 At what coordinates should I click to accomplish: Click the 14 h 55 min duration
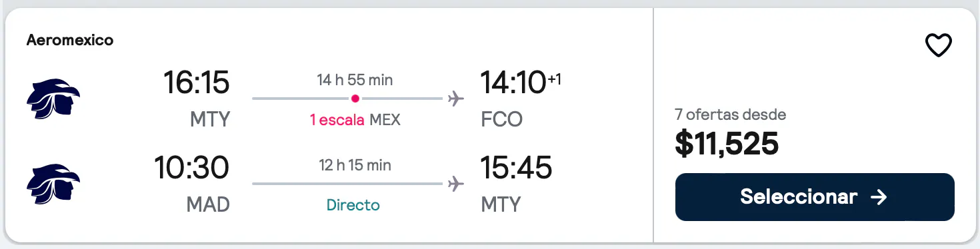[x=355, y=81]
